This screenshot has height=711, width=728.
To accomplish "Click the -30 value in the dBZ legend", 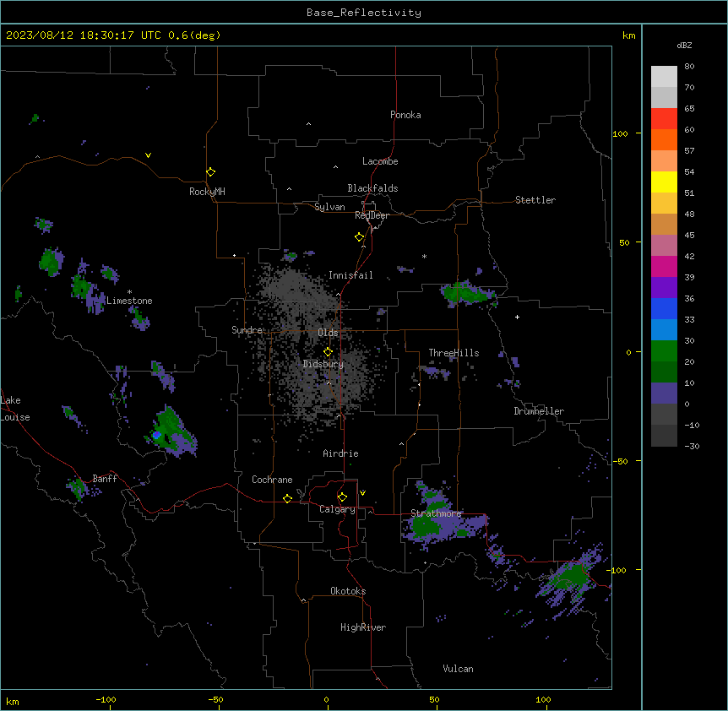I will (x=692, y=447).
